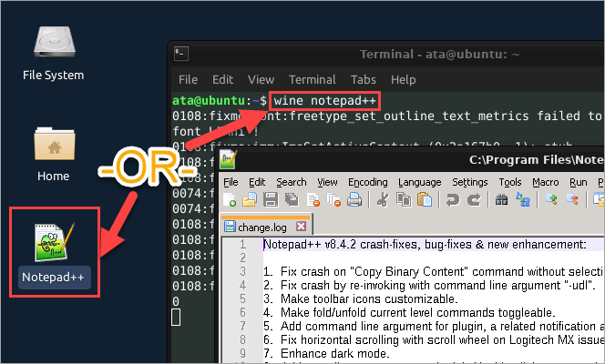The image size is (605, 364).
Task: Open the Terminal window File menu
Action: (188, 79)
